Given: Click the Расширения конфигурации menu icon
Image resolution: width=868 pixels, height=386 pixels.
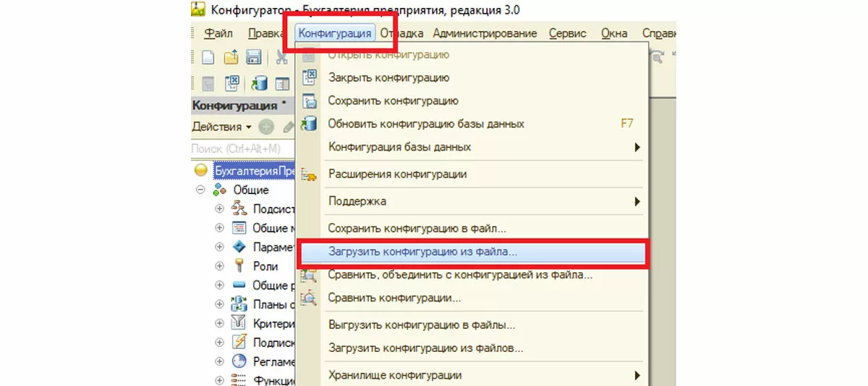Looking at the screenshot, I should (x=309, y=175).
